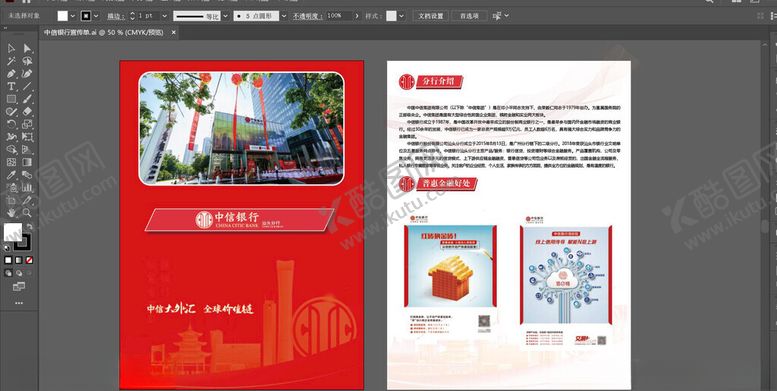Click the 文档设置 button
777x391 pixels.
pos(431,16)
